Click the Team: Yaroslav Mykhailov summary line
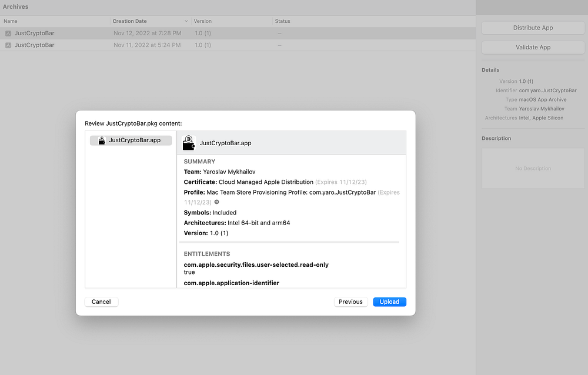588x375 pixels. pos(219,172)
